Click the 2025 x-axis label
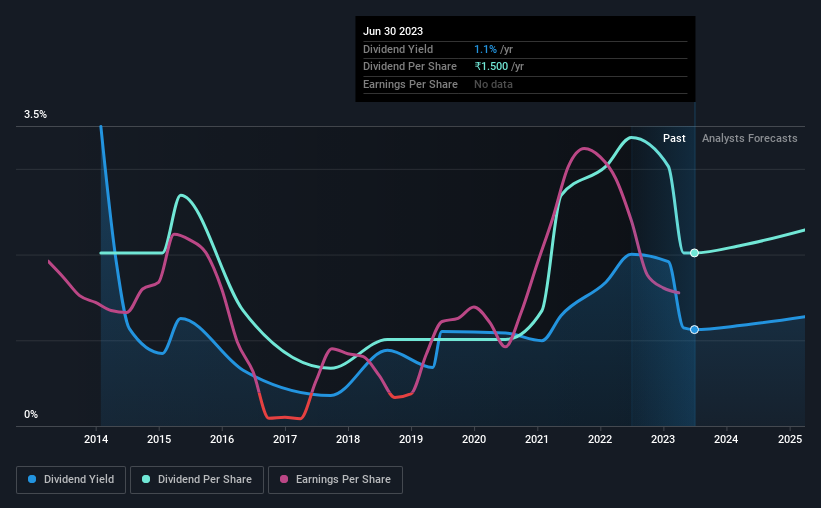 pyautogui.click(x=790, y=439)
